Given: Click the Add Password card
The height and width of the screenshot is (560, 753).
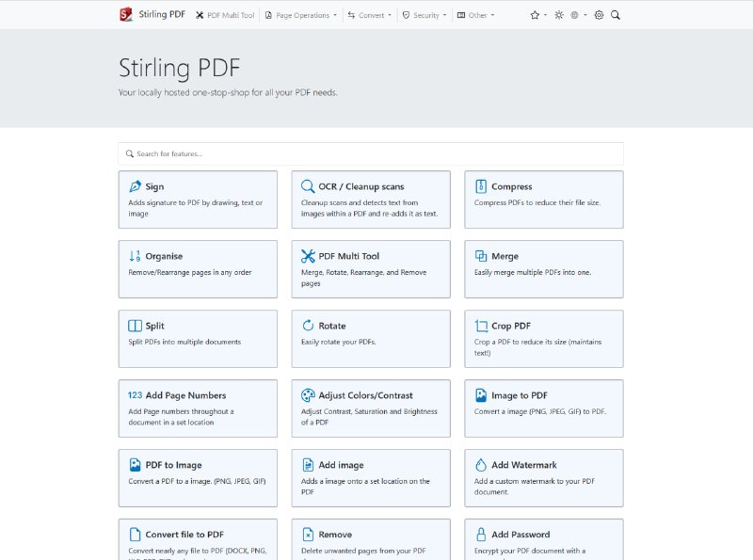Looking at the screenshot, I should 544,536.
